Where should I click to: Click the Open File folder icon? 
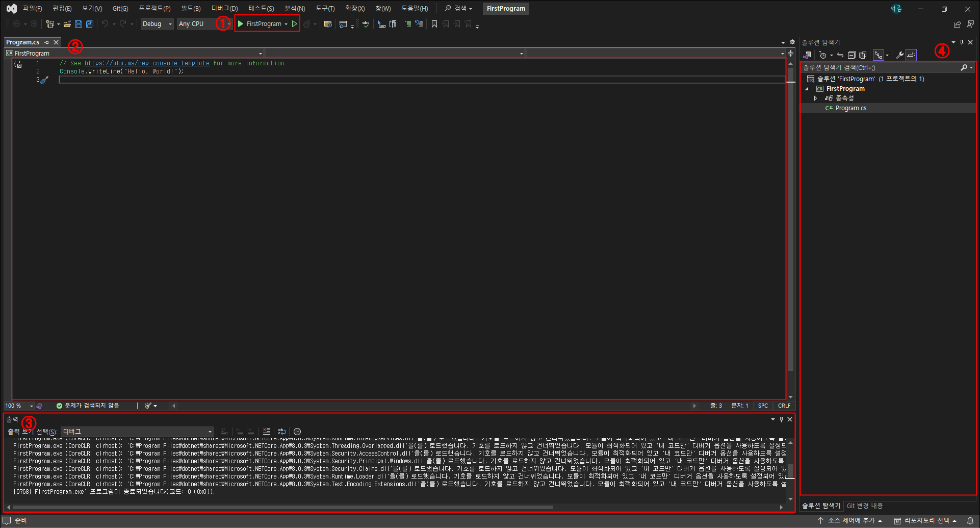click(x=67, y=24)
